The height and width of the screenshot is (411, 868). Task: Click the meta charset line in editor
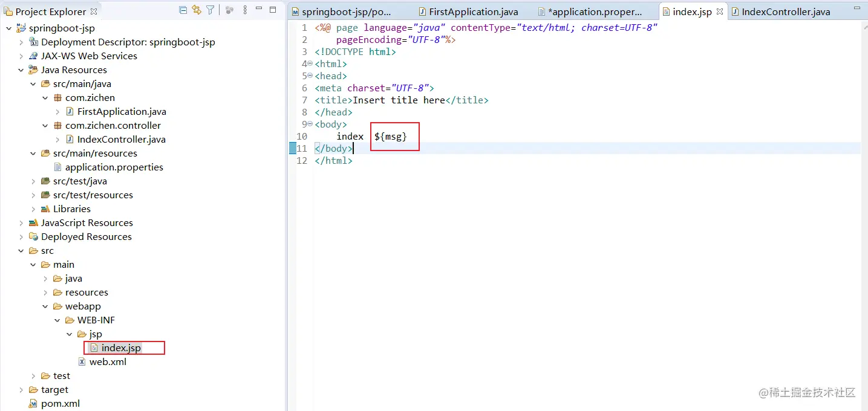[374, 88]
